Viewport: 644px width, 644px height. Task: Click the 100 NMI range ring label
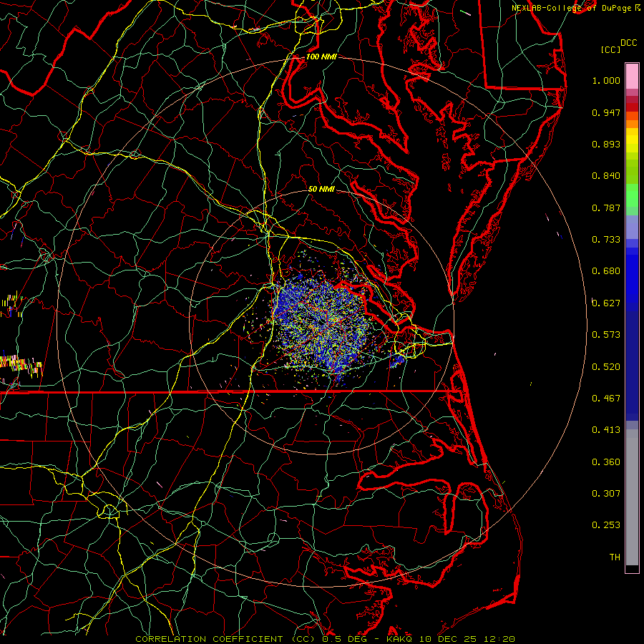point(321,57)
